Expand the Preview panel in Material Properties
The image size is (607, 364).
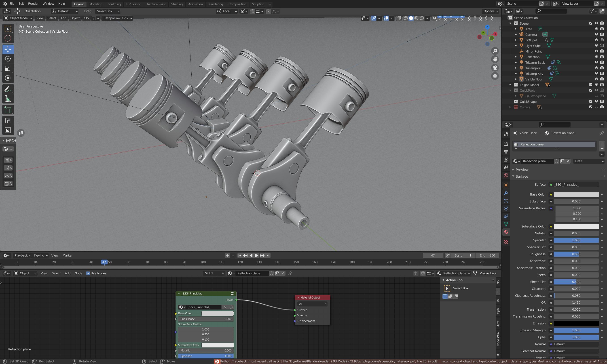coord(522,170)
